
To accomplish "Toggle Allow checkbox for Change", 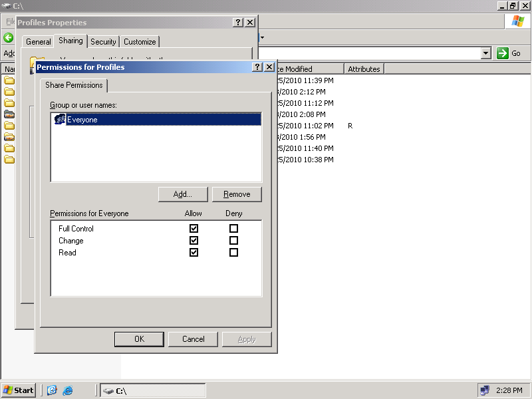I will point(194,241).
